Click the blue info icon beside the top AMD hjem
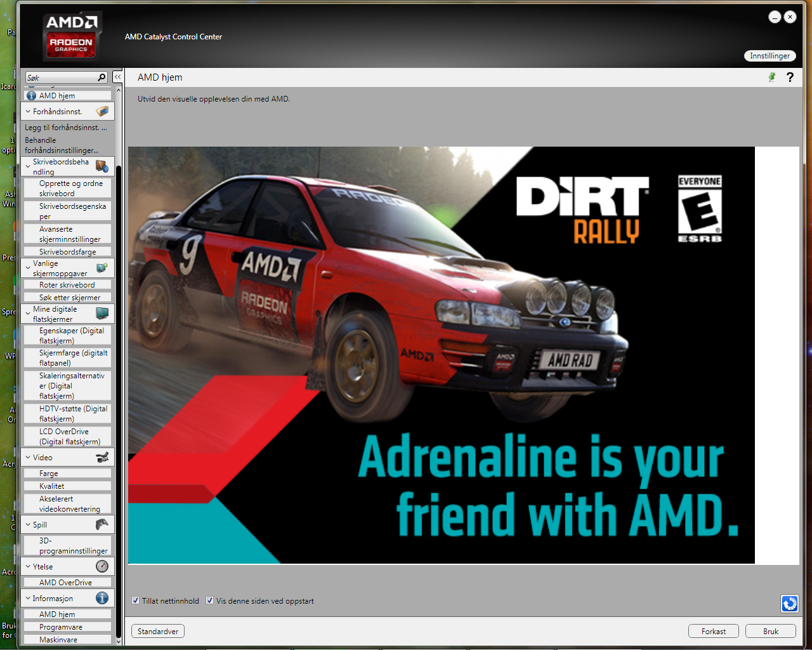 coord(31,96)
